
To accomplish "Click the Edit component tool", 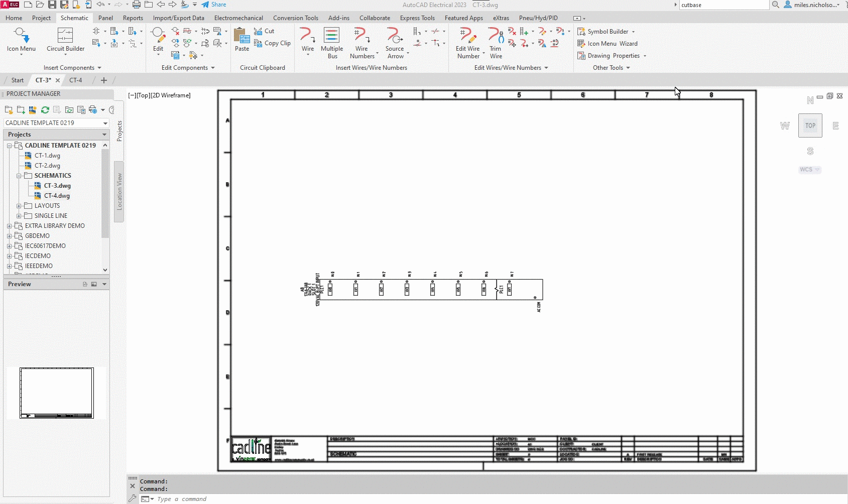I will (x=158, y=40).
